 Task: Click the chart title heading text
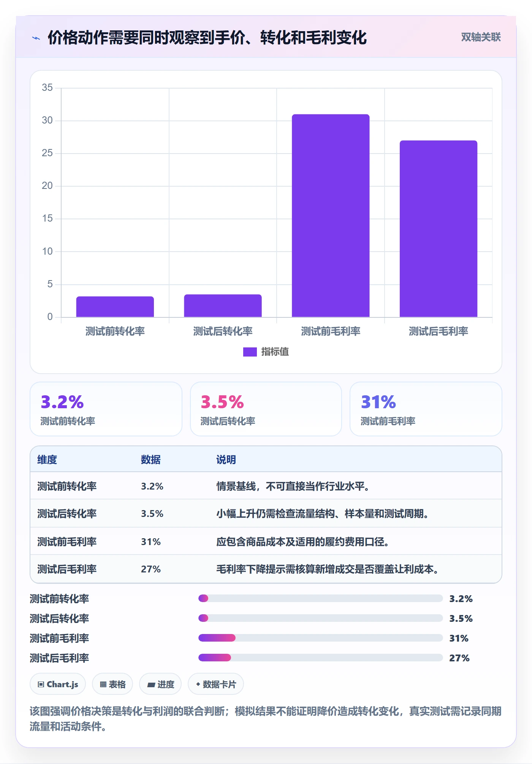pyautogui.click(x=207, y=38)
